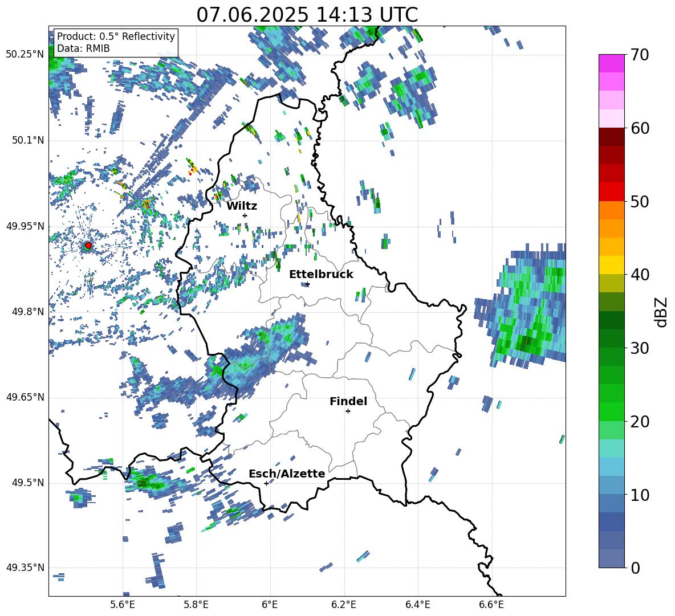Click the 6.2°E longitude tick label
675x616 pixels.
344,605
